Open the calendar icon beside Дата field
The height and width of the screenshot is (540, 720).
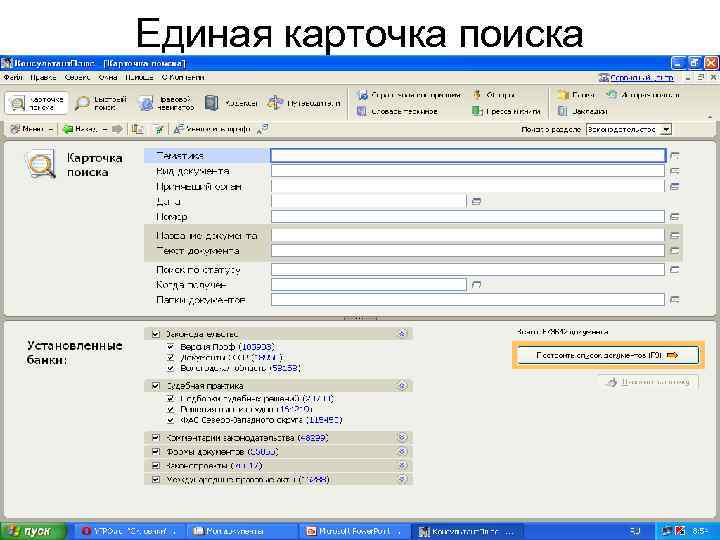pyautogui.click(x=477, y=201)
